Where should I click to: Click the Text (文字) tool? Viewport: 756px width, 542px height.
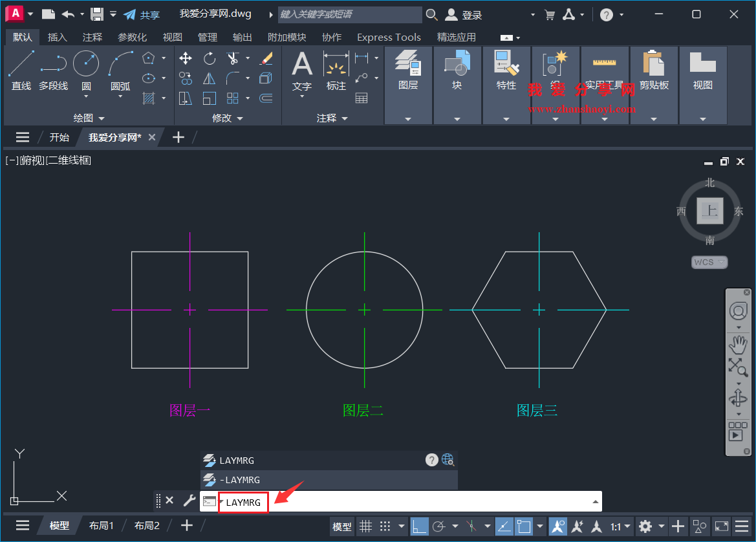click(x=302, y=70)
